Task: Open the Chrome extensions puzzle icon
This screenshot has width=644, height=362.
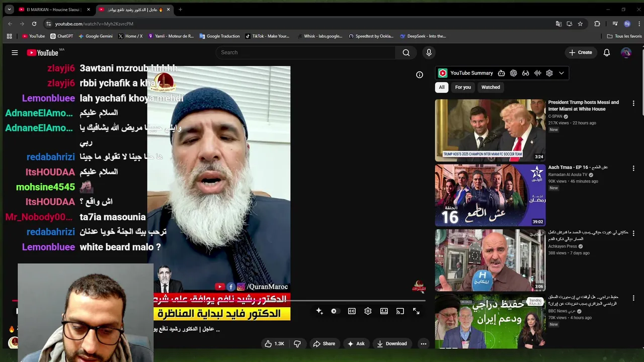Action: click(x=597, y=24)
